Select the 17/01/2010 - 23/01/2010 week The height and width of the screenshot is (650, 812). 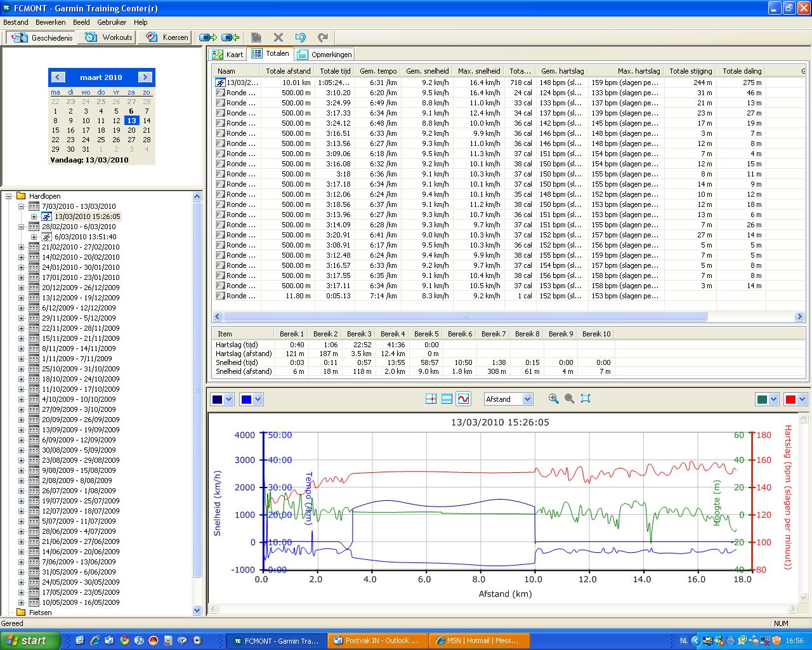click(x=81, y=277)
